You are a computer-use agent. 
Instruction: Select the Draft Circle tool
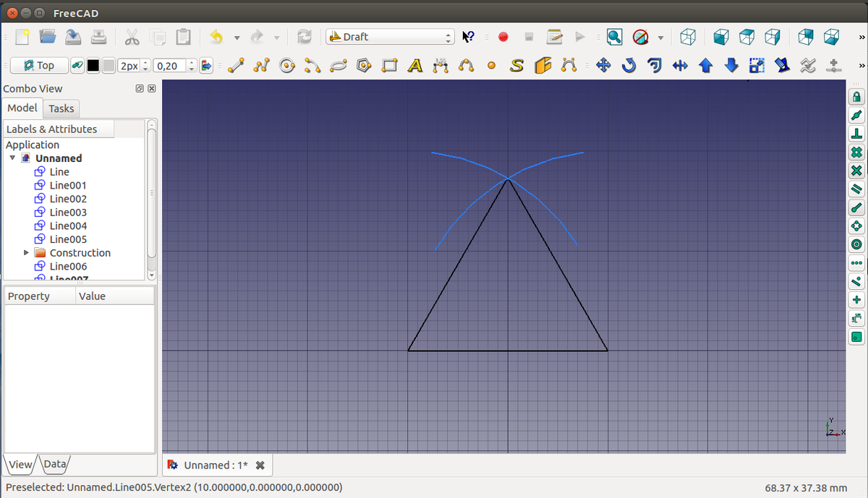pyautogui.click(x=287, y=66)
